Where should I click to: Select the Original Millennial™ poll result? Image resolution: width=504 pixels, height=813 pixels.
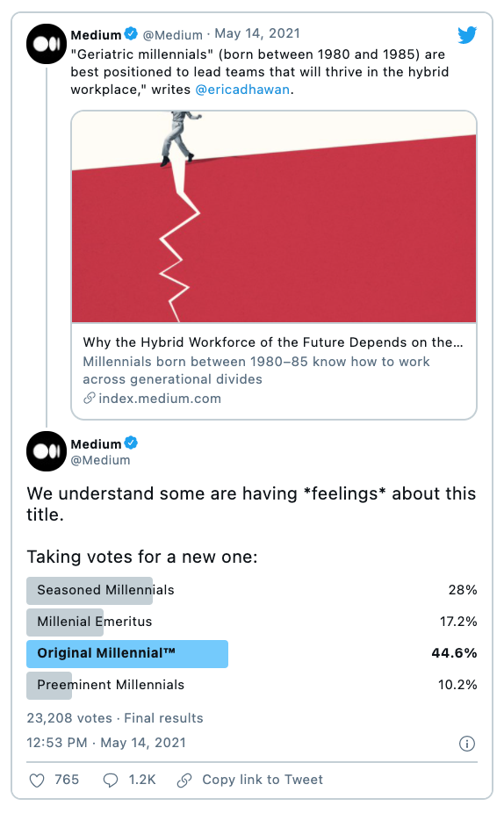(x=252, y=654)
